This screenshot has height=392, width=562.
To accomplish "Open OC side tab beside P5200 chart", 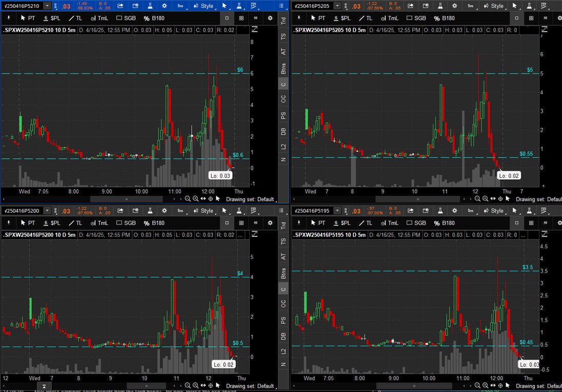I will (283, 303).
